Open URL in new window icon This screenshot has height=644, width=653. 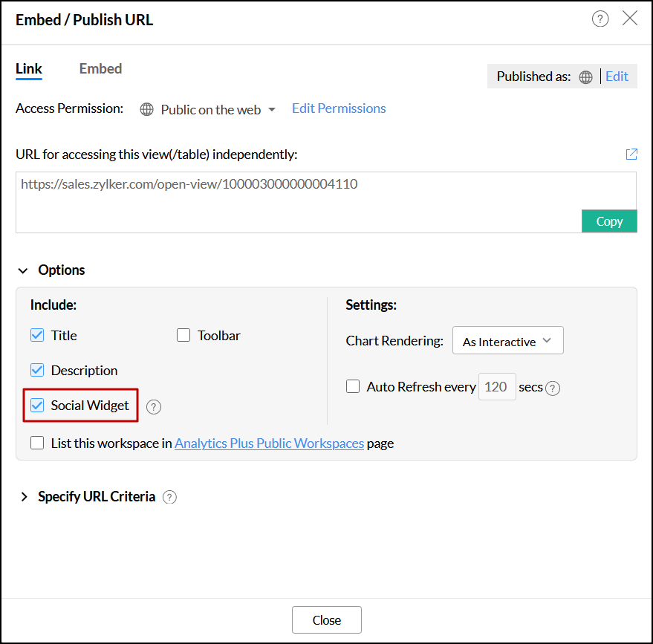click(x=631, y=155)
